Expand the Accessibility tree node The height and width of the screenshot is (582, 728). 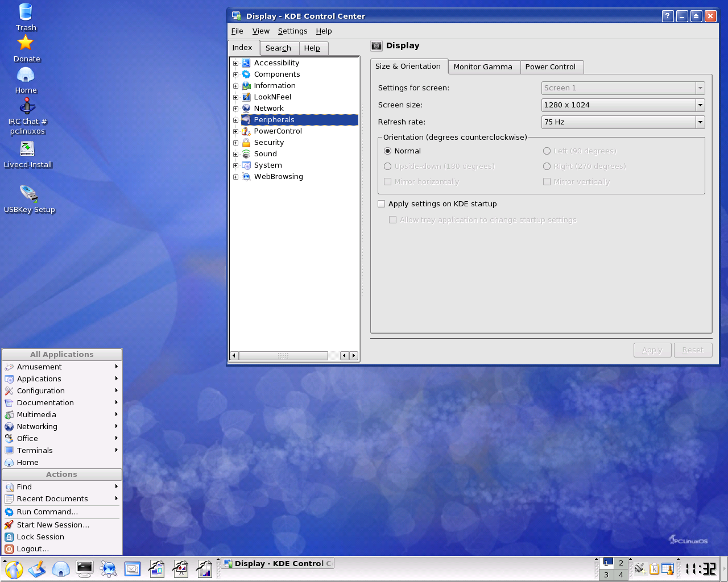[235, 63]
